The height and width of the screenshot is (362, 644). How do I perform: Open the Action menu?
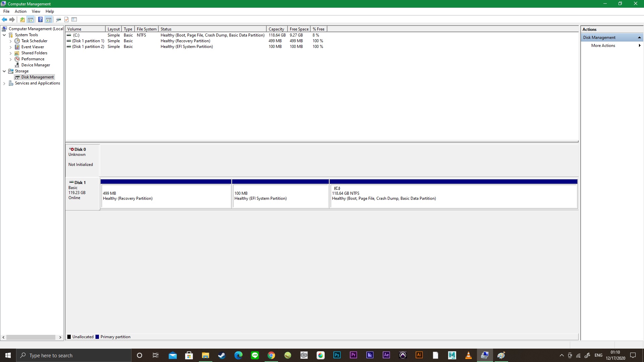pos(20,11)
